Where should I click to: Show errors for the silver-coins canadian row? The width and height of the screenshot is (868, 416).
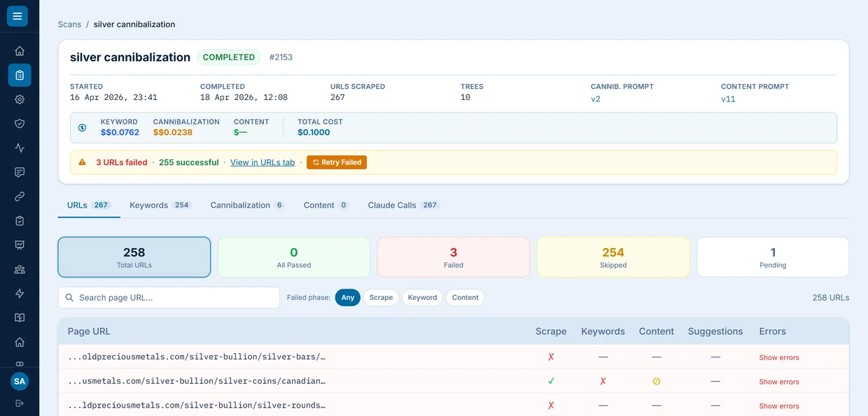779,382
